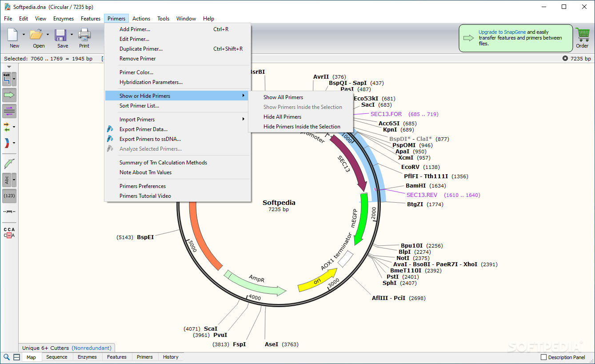Click the Open folder toolbar icon
This screenshot has width=595, height=364.
(x=36, y=35)
